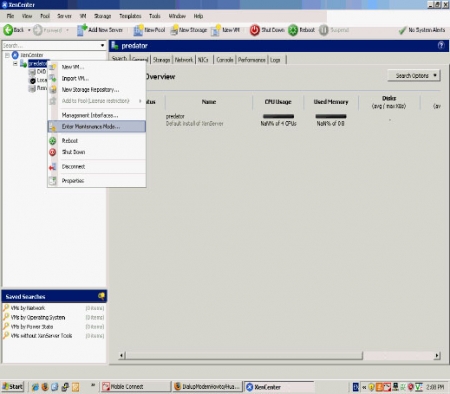The height and width of the screenshot is (394, 450).
Task: Switch to the Network tab
Action: (x=184, y=60)
